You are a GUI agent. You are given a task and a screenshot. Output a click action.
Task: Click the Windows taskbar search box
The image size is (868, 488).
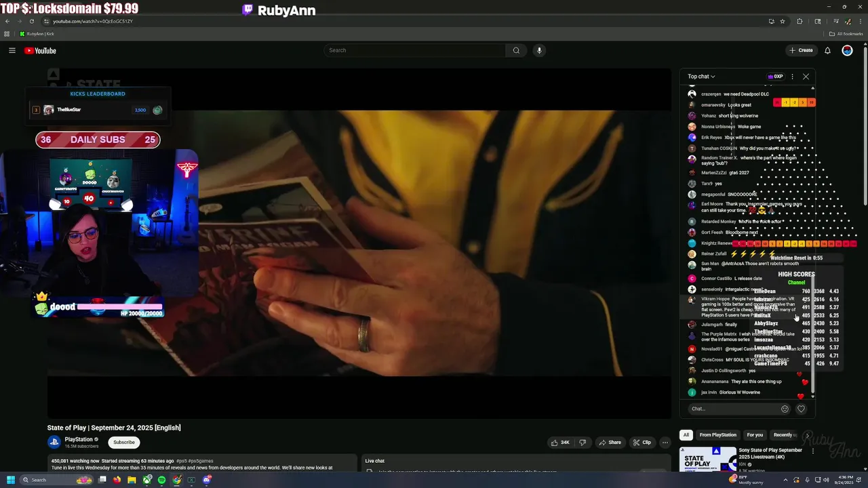pyautogui.click(x=56, y=480)
